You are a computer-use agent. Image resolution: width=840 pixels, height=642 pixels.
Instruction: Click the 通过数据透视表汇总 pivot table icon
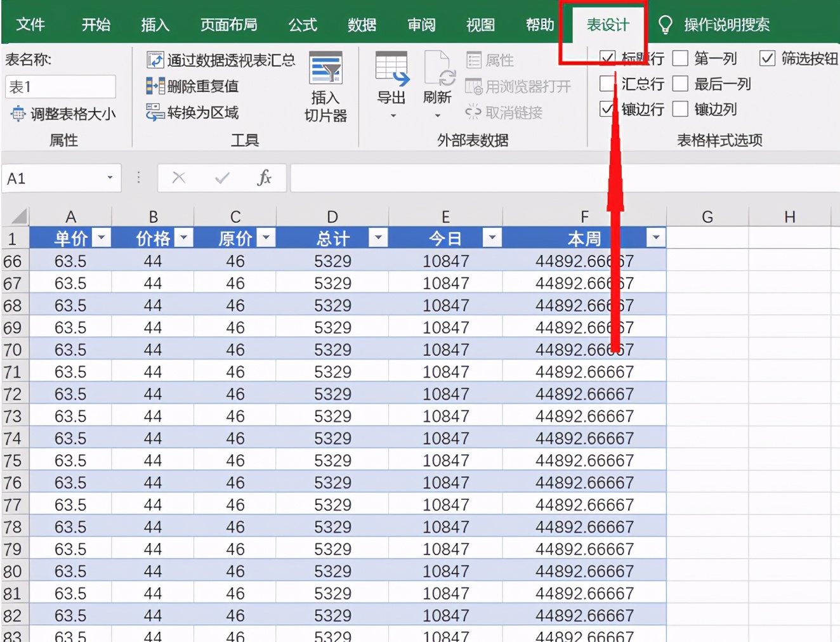[155, 60]
